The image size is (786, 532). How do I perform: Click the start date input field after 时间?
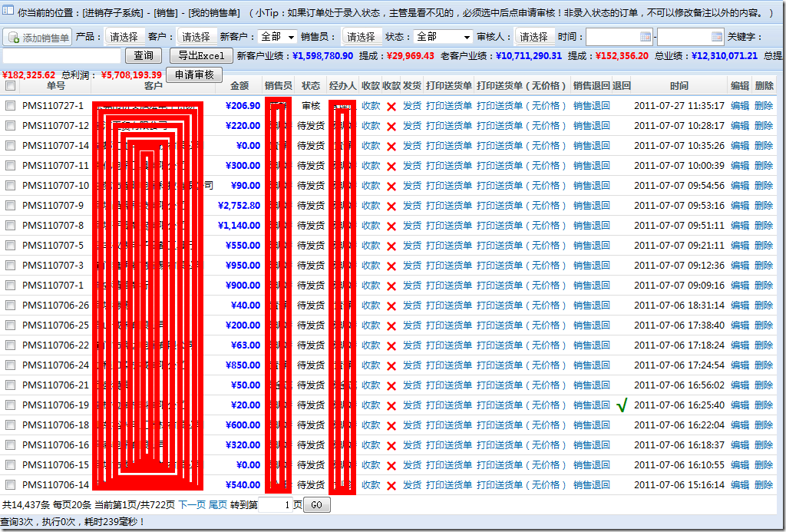coord(619,37)
